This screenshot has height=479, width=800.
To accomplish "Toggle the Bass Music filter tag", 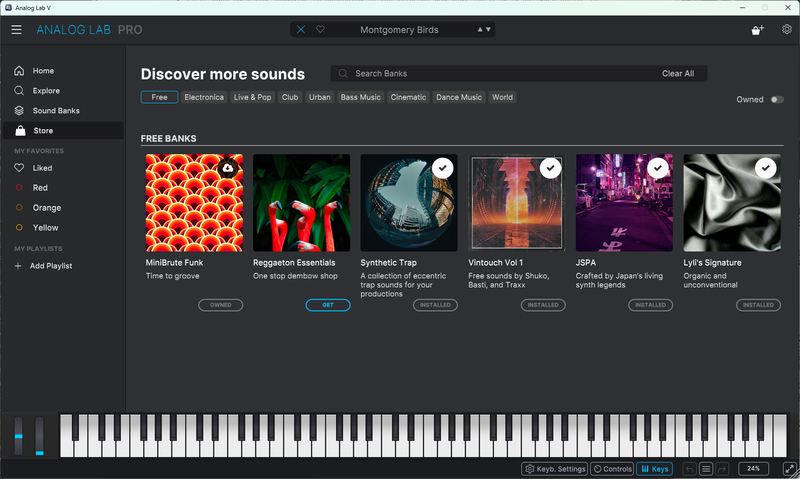I will point(360,97).
